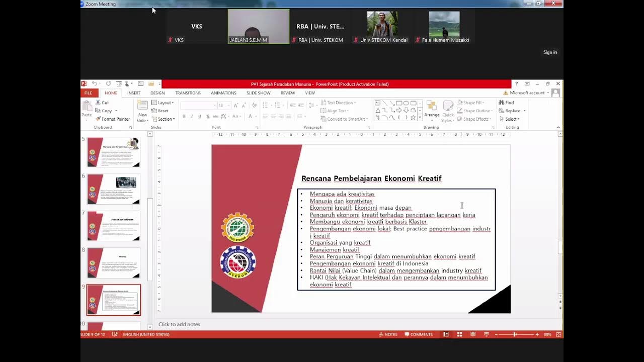Image resolution: width=644 pixels, height=362 pixels.
Task: Toggle the Comments pane in status bar
Action: coord(419,334)
